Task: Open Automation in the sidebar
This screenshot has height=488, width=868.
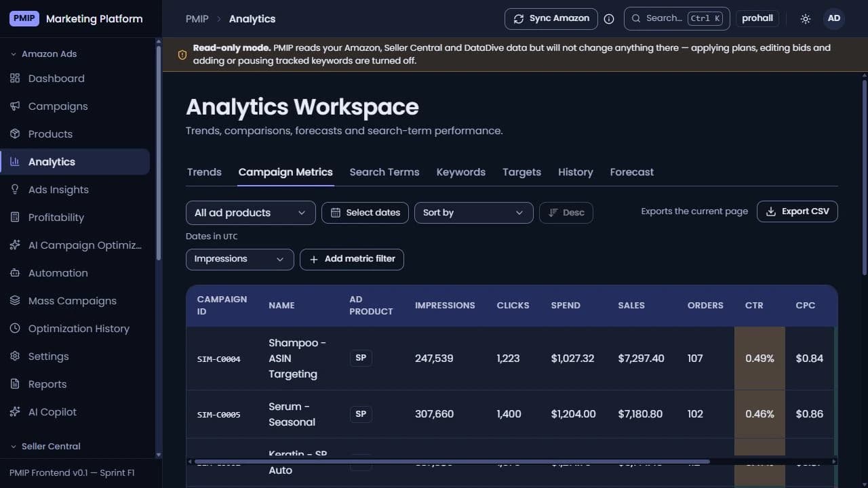Action: [x=75, y=273]
